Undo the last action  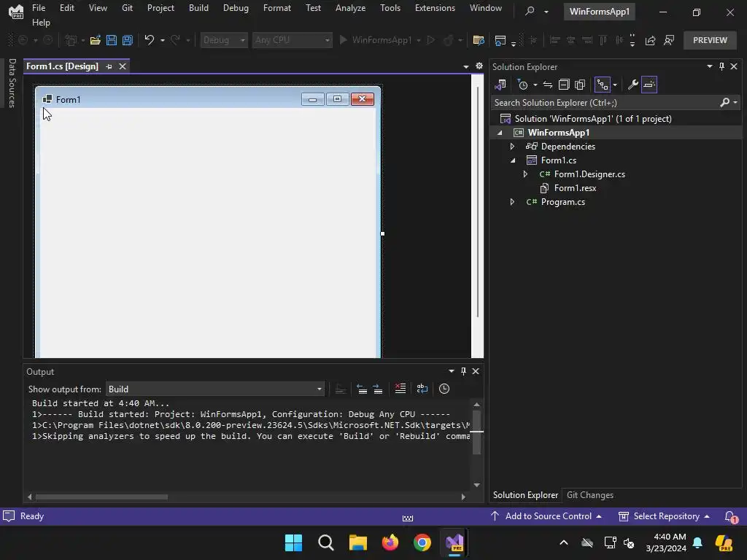click(150, 41)
